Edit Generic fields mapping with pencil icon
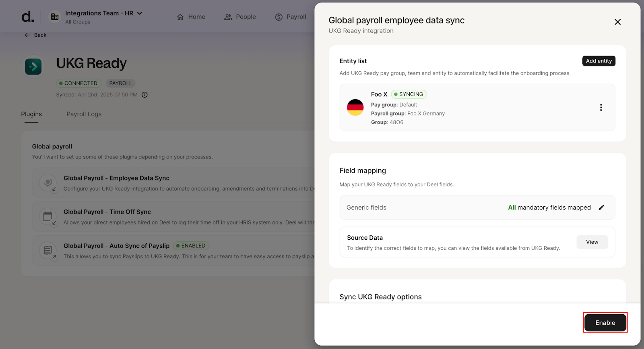644x349 pixels. (x=601, y=208)
